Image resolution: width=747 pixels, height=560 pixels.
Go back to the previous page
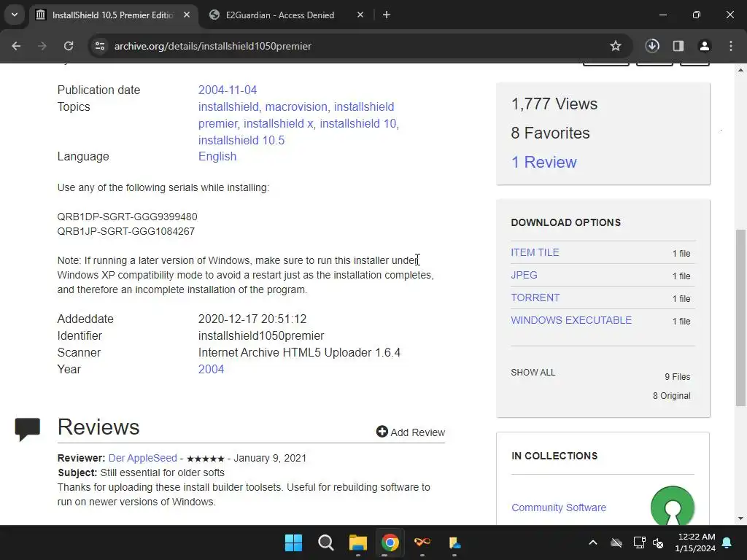16,46
